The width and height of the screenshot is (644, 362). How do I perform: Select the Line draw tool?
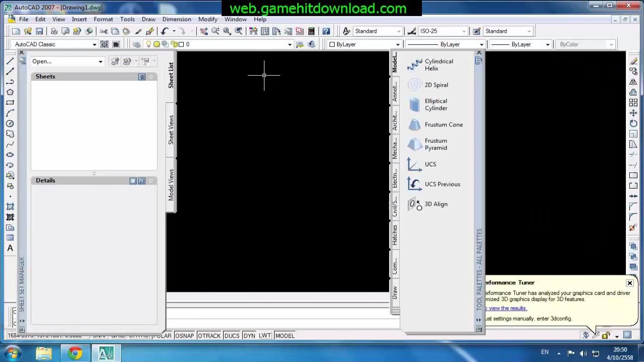click(x=10, y=61)
